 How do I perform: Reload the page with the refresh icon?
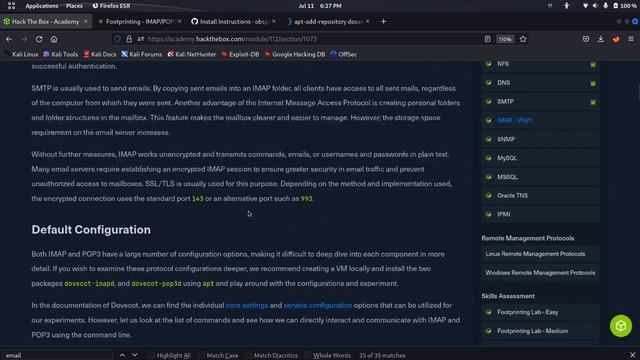[39, 39]
